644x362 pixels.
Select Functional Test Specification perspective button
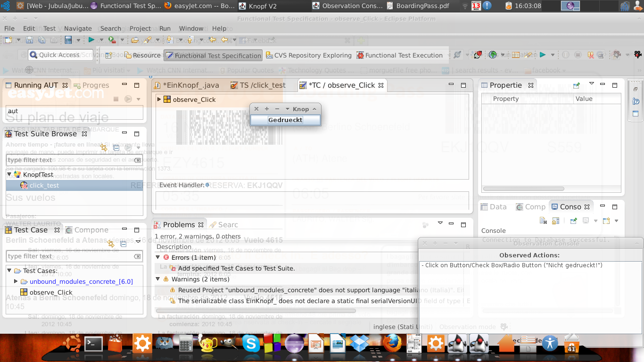pyautogui.click(x=213, y=56)
